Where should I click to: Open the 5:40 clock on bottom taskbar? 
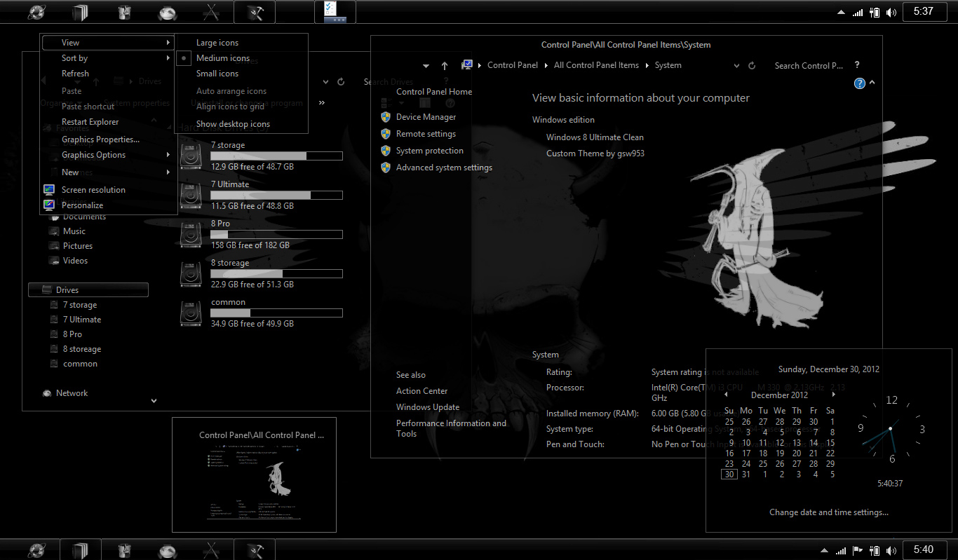tap(923, 549)
